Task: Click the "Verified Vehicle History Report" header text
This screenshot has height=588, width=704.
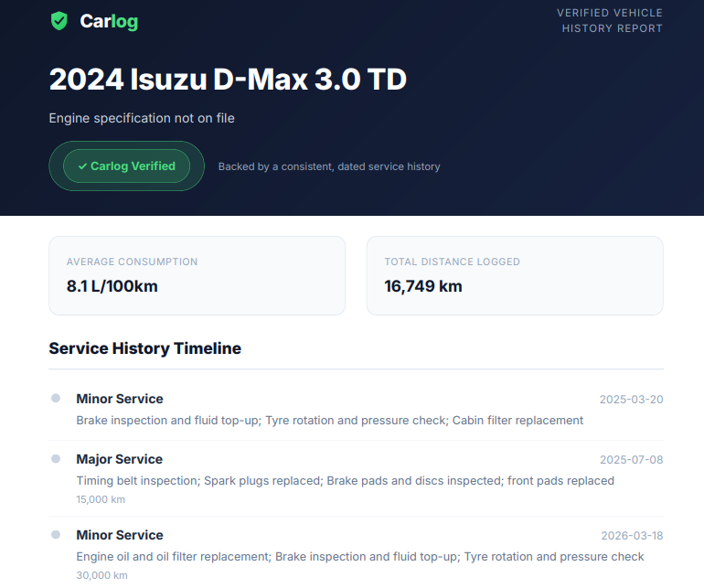Action: [610, 21]
